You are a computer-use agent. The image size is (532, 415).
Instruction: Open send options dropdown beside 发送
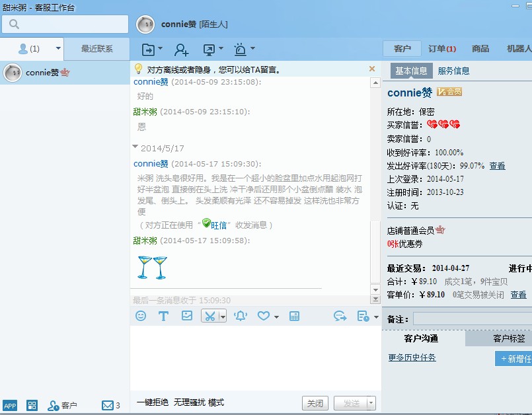(371, 403)
